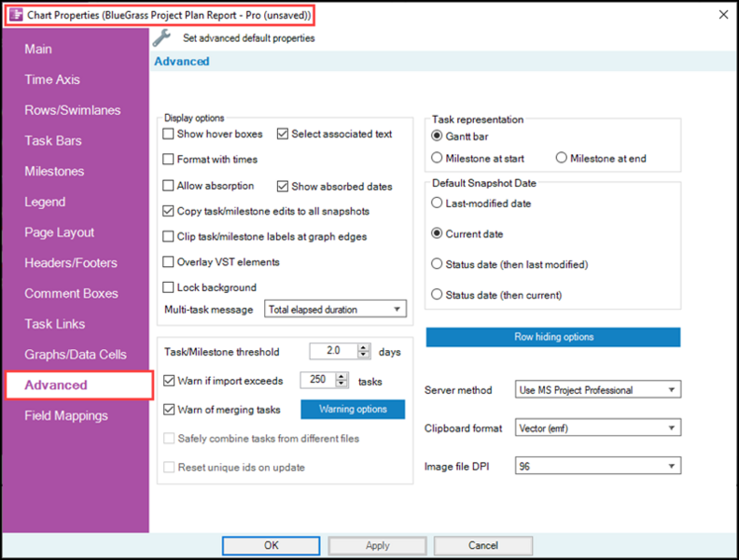Open the Legend tab
The height and width of the screenshot is (560, 739).
[x=45, y=203]
